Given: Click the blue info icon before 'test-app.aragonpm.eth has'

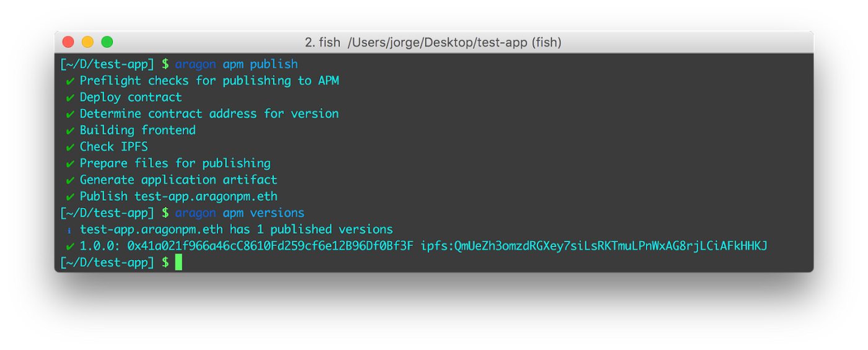Looking at the screenshot, I should coord(69,230).
